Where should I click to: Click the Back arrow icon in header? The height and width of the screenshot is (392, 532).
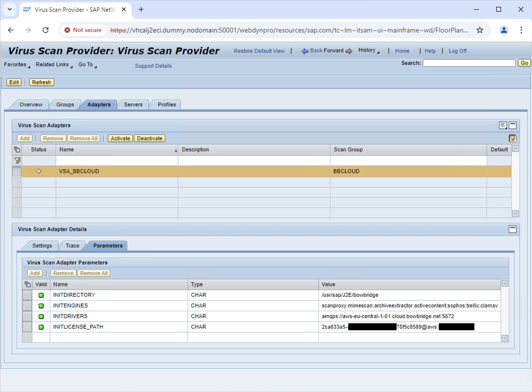click(305, 51)
